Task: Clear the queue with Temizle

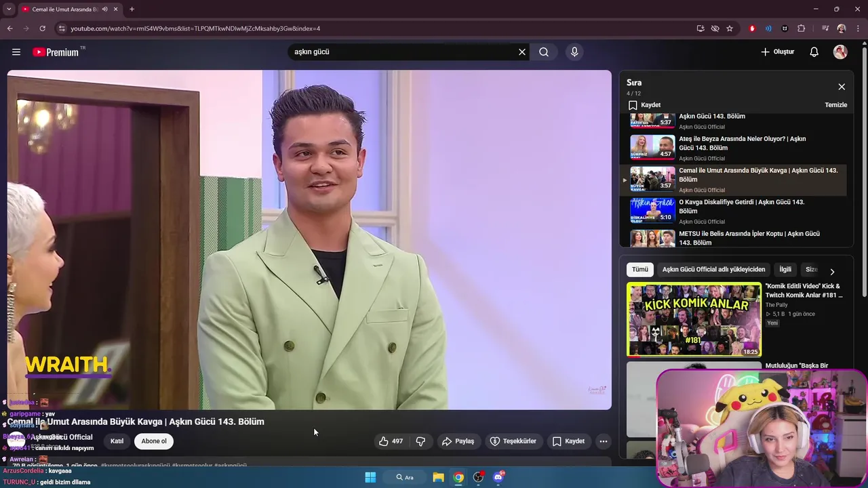Action: tap(835, 105)
